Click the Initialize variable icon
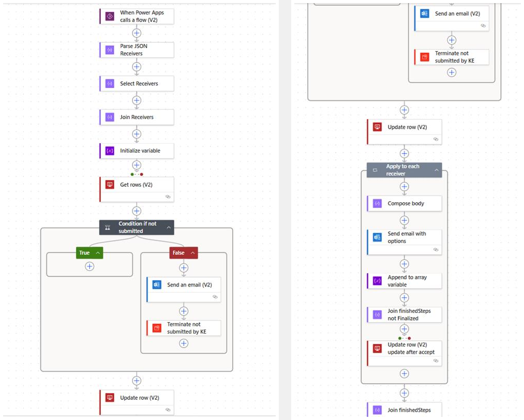Viewport: 524px width, 420px height. pyautogui.click(x=109, y=151)
